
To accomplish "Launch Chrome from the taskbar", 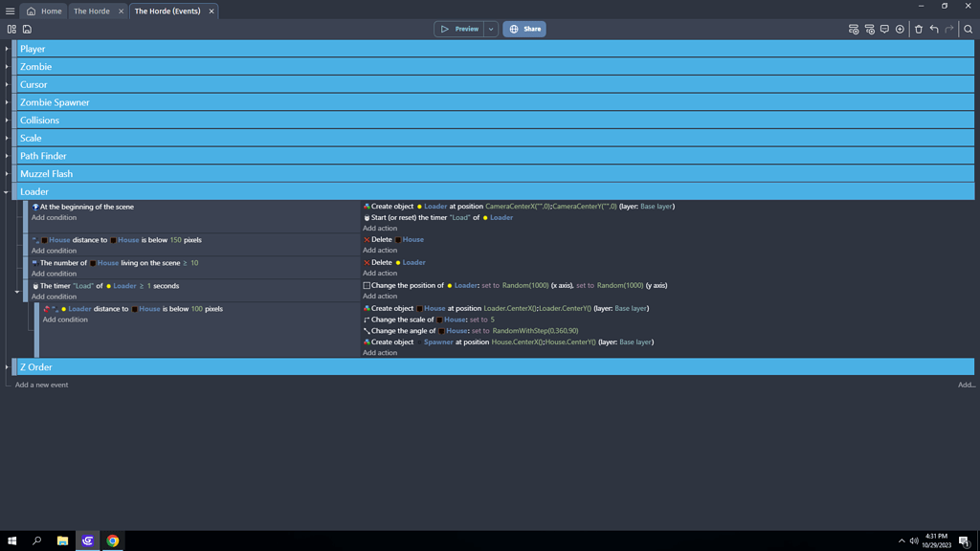I will pos(113,540).
